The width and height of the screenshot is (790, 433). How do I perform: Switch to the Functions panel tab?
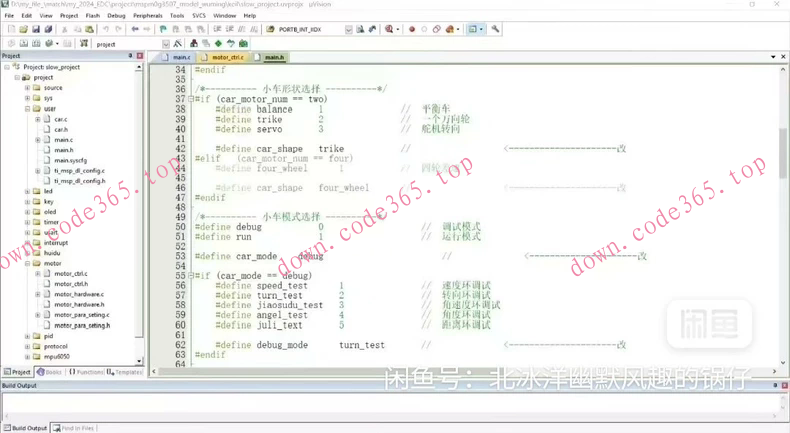(86, 372)
